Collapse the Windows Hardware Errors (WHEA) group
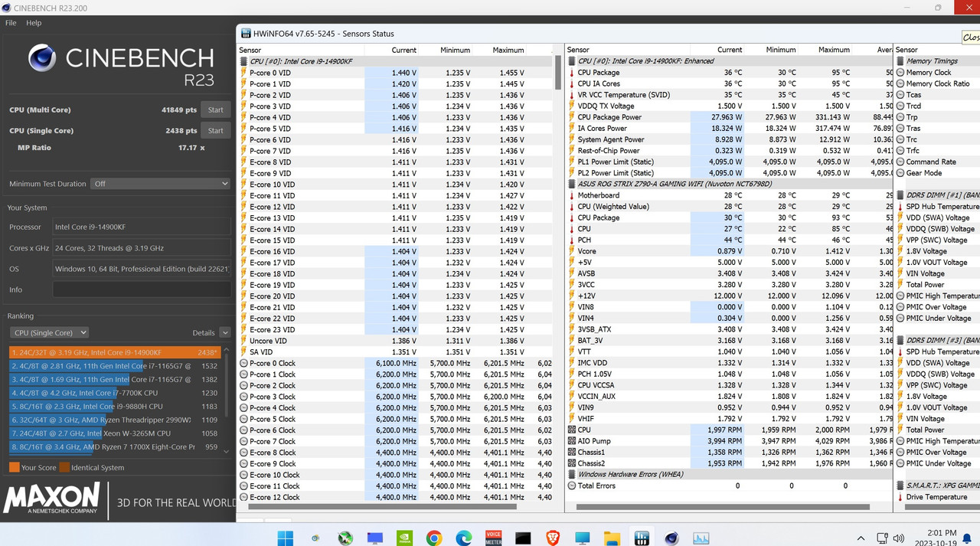Screen dimensions: 980x546 click(x=572, y=474)
